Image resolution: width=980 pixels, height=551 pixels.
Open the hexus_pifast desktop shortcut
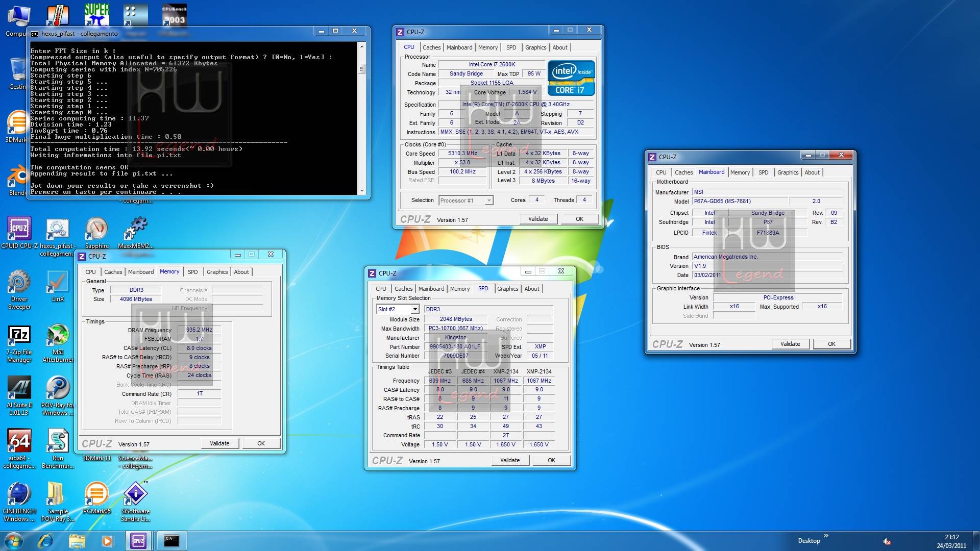(x=57, y=237)
